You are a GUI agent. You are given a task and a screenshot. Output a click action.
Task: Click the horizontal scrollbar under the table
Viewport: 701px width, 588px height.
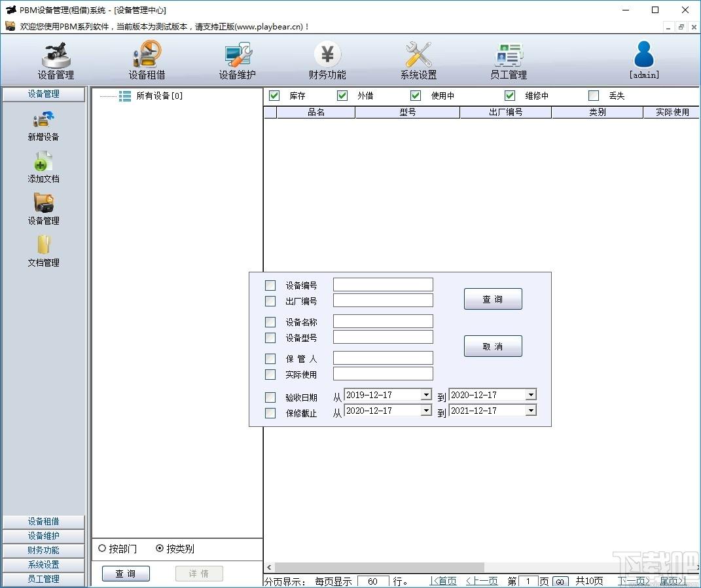pos(379,567)
